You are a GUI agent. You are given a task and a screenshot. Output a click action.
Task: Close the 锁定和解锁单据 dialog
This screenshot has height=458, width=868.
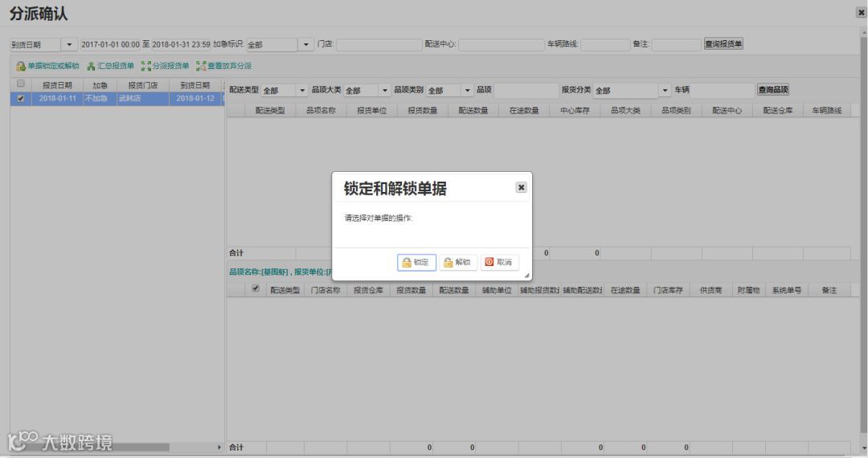[x=521, y=187]
